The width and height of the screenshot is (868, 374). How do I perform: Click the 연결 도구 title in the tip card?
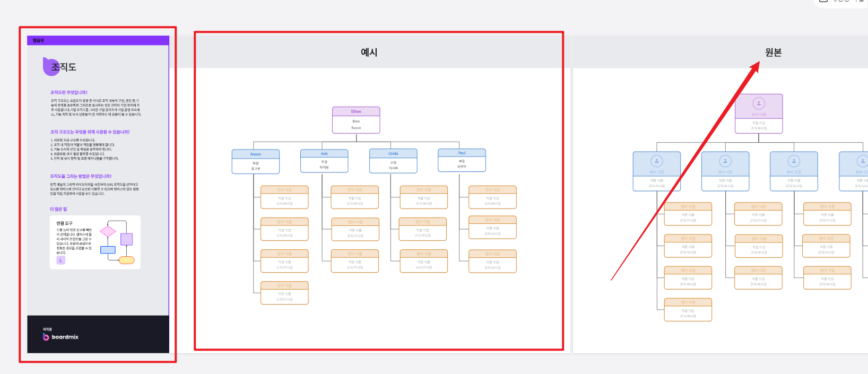click(64, 223)
